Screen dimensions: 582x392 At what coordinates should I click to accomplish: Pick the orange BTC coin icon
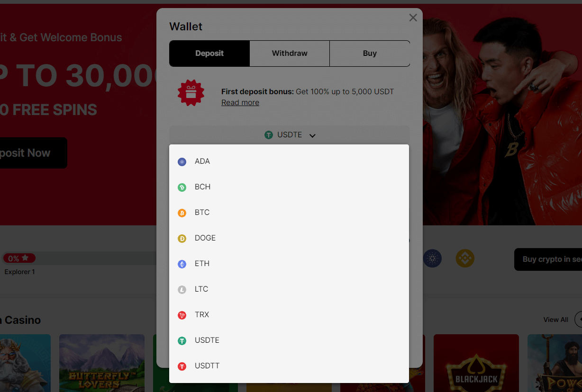click(x=182, y=213)
